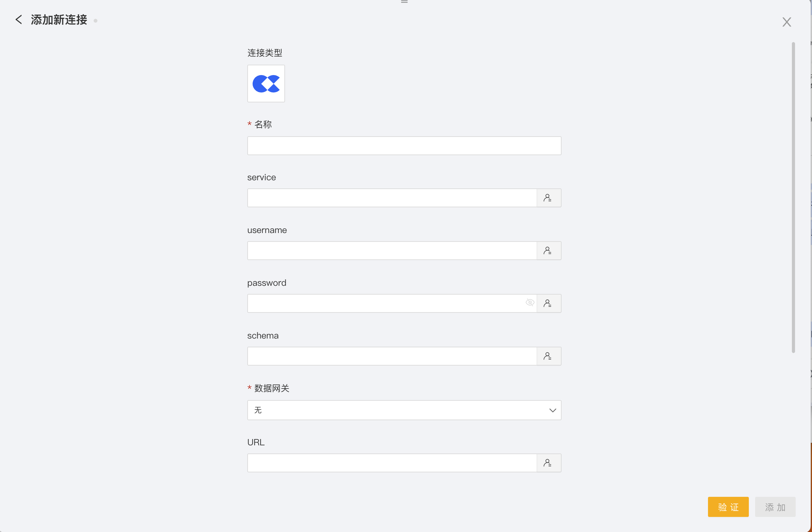Click the back arrow beside 添加新连接
The image size is (812, 532).
tap(19, 20)
